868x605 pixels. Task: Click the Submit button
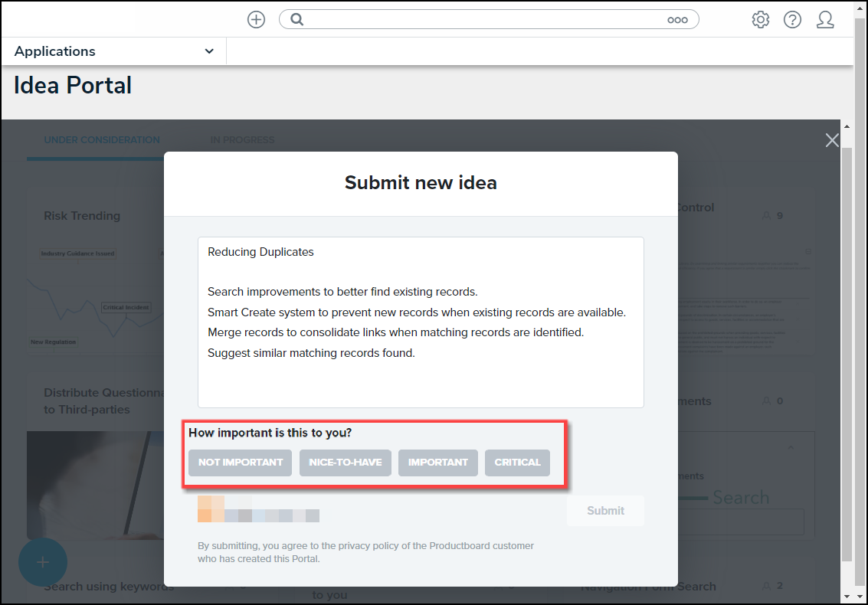pos(605,511)
